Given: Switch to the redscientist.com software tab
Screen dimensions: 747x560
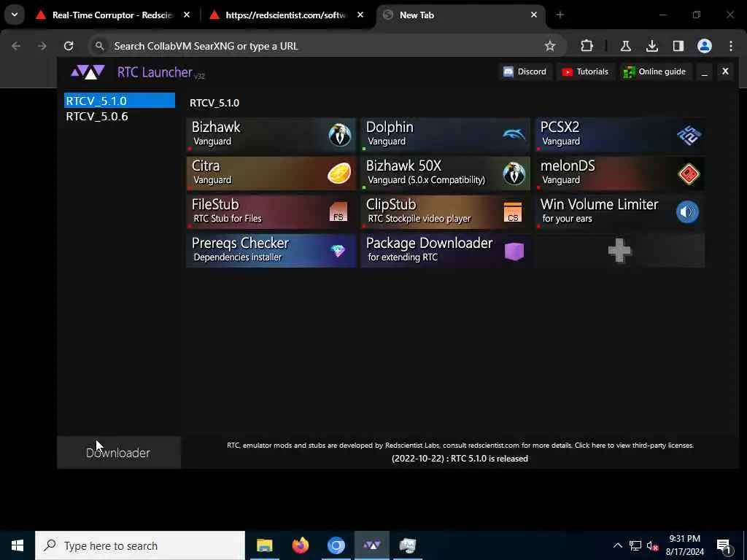Looking at the screenshot, I should tap(286, 15).
